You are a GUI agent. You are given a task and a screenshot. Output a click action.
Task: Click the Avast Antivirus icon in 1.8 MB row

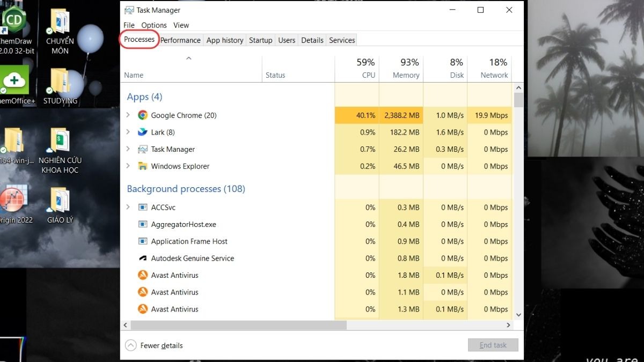(143, 275)
